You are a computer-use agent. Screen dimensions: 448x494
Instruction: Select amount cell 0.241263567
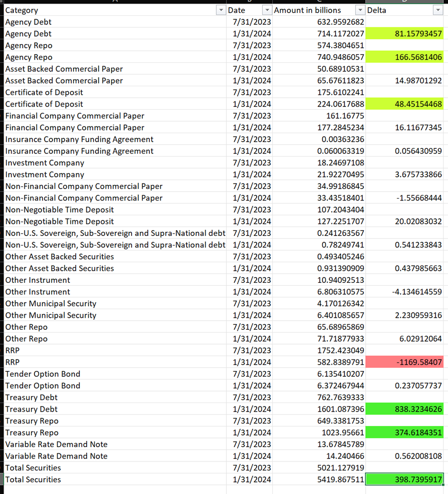pos(319,233)
